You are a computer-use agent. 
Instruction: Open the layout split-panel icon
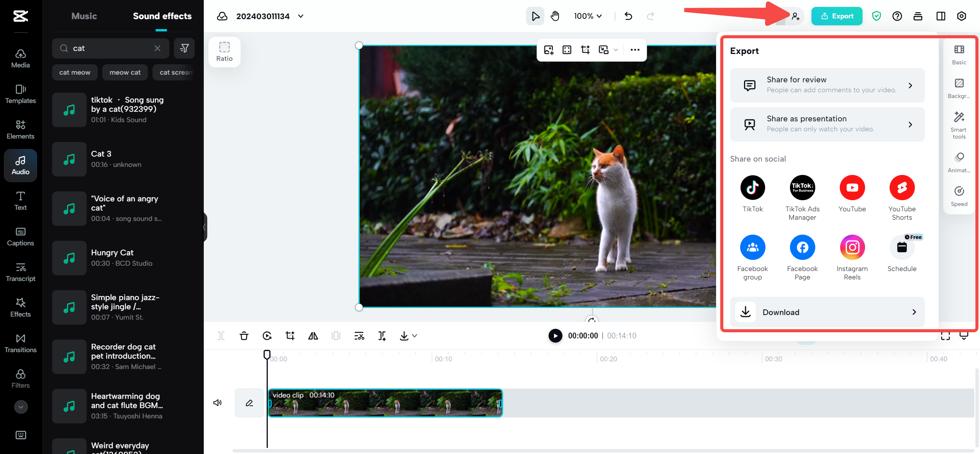click(941, 16)
